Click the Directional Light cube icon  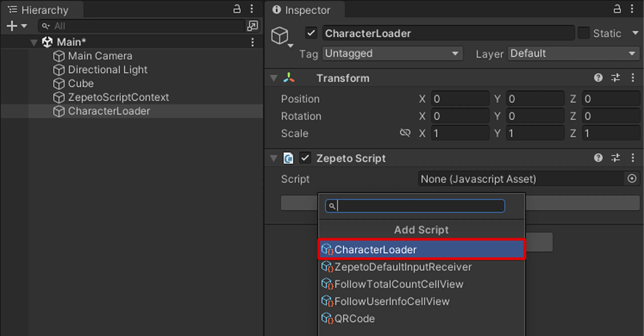59,70
